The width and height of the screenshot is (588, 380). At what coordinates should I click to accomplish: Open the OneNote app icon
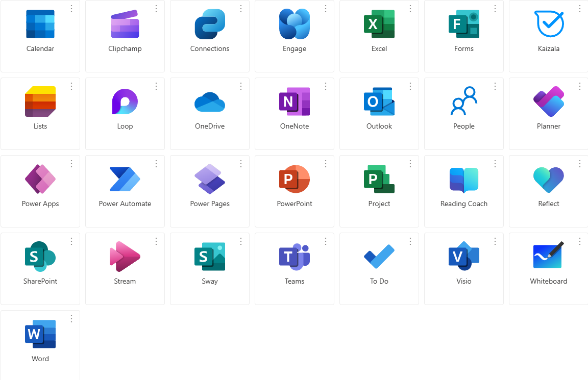coord(295,102)
